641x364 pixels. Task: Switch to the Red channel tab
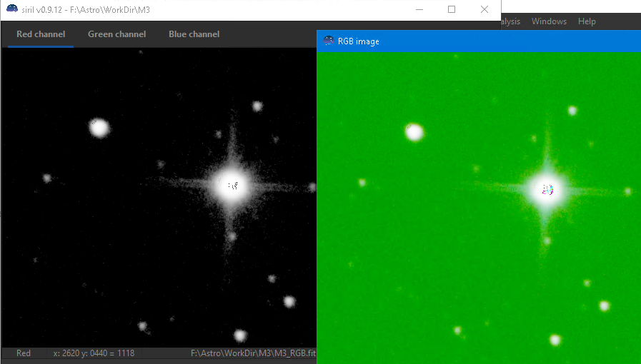pos(41,34)
